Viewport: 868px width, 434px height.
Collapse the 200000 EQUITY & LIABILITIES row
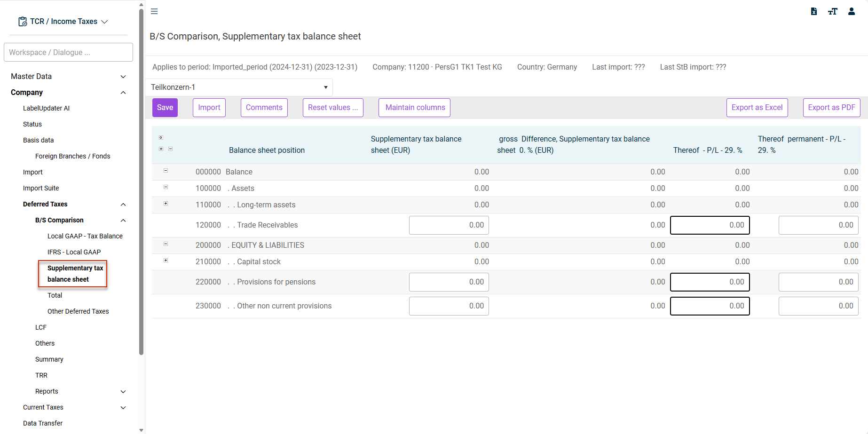[x=166, y=244]
